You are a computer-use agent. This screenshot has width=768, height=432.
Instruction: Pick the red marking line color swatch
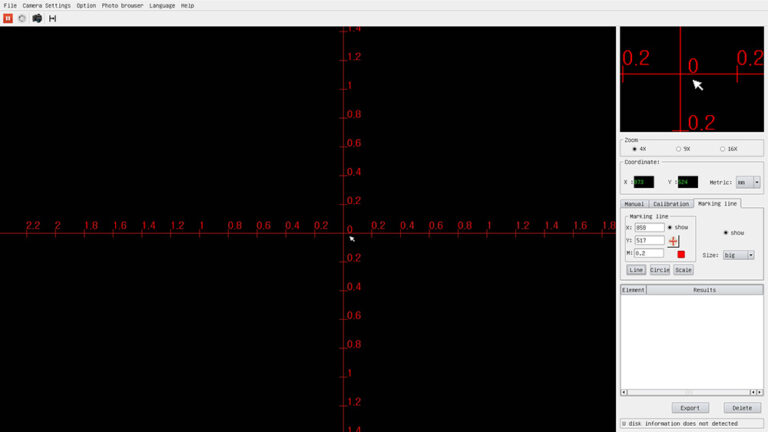(681, 254)
